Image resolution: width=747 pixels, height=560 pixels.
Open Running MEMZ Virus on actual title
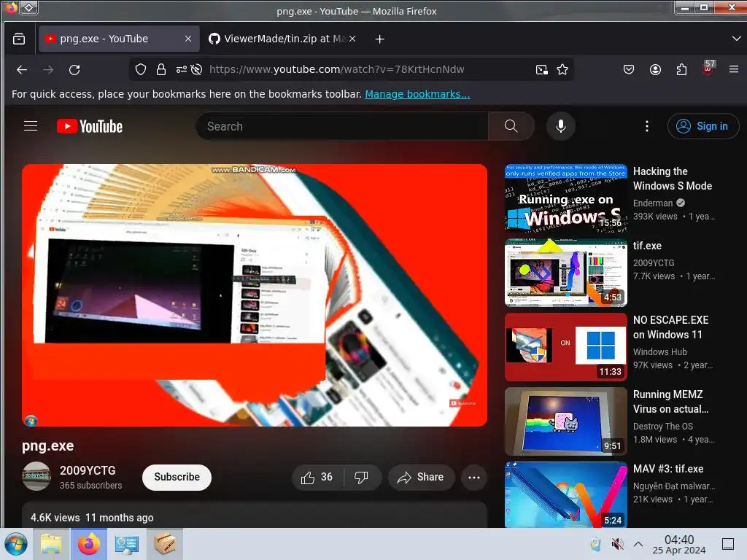point(670,402)
